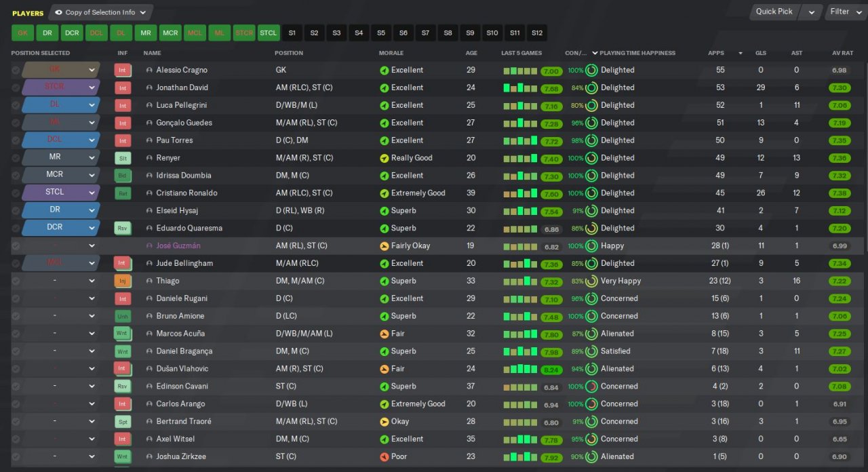Click Alessio Cragno's condition circle icon

(591, 70)
